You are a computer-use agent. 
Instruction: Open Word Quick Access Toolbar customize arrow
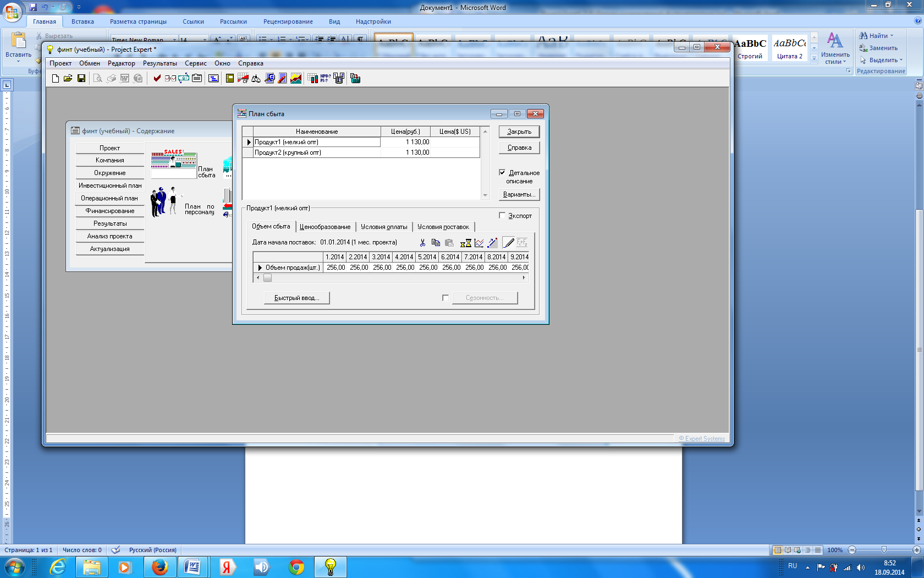(x=79, y=7)
